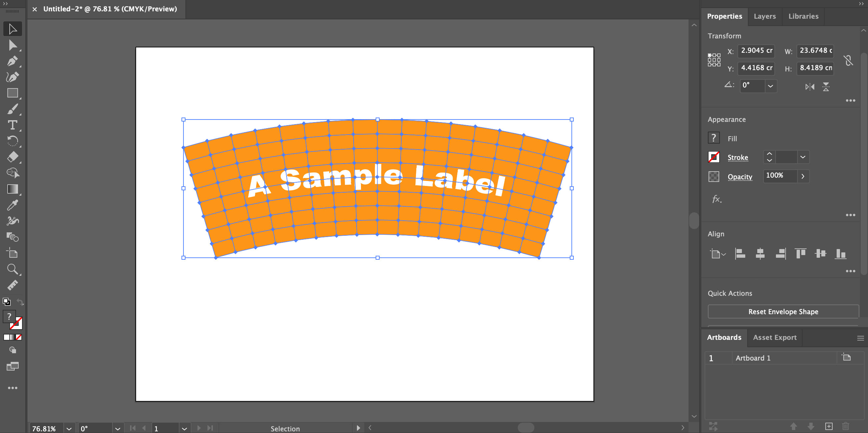Open the Zoom tool
The image size is (868, 433).
tap(13, 269)
